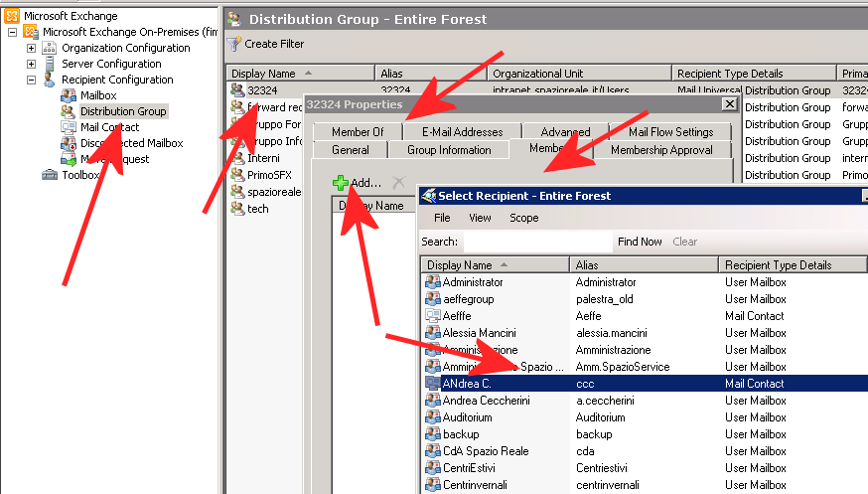This screenshot has width=868, height=494.
Task: Open the File menu
Action: (442, 218)
